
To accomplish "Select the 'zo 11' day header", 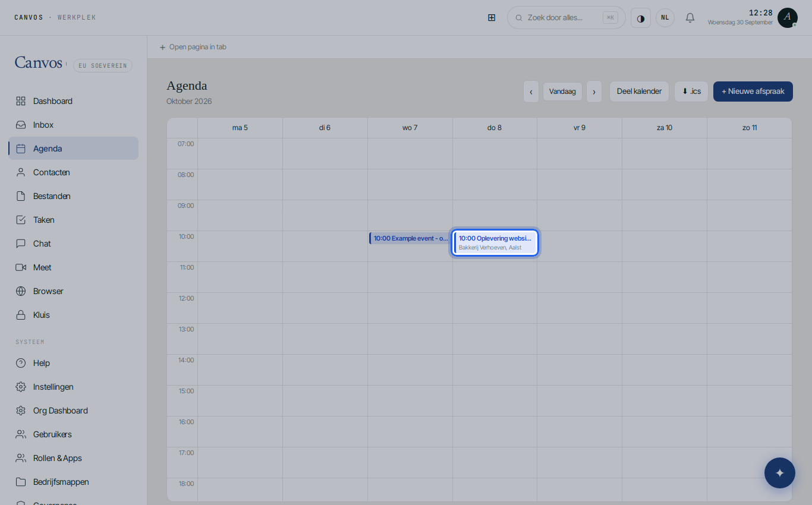I will pos(750,128).
